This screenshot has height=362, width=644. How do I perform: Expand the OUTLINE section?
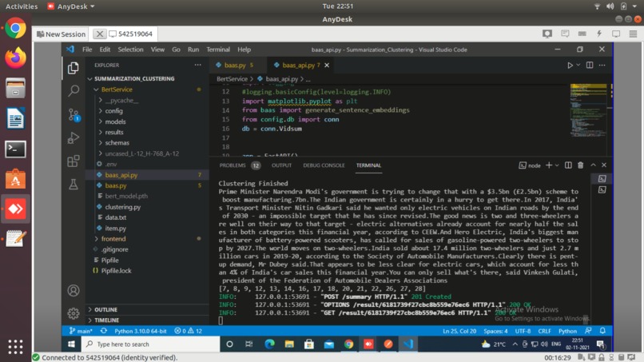(x=106, y=309)
